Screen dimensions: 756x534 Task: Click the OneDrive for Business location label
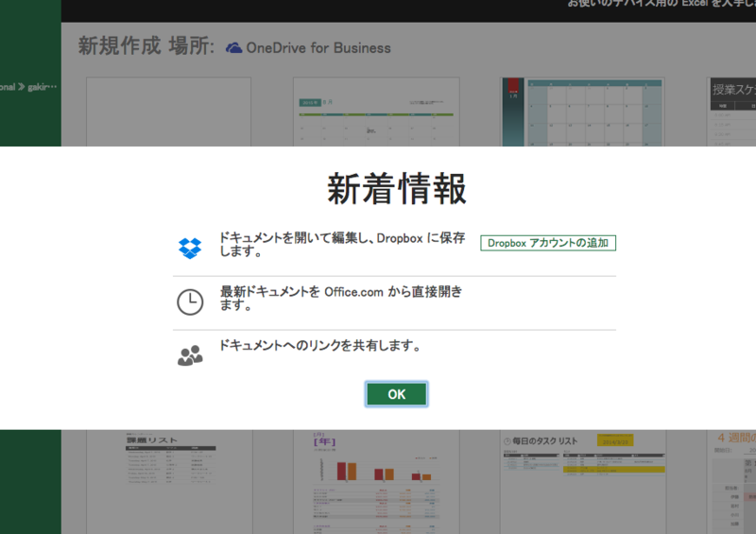[318, 48]
